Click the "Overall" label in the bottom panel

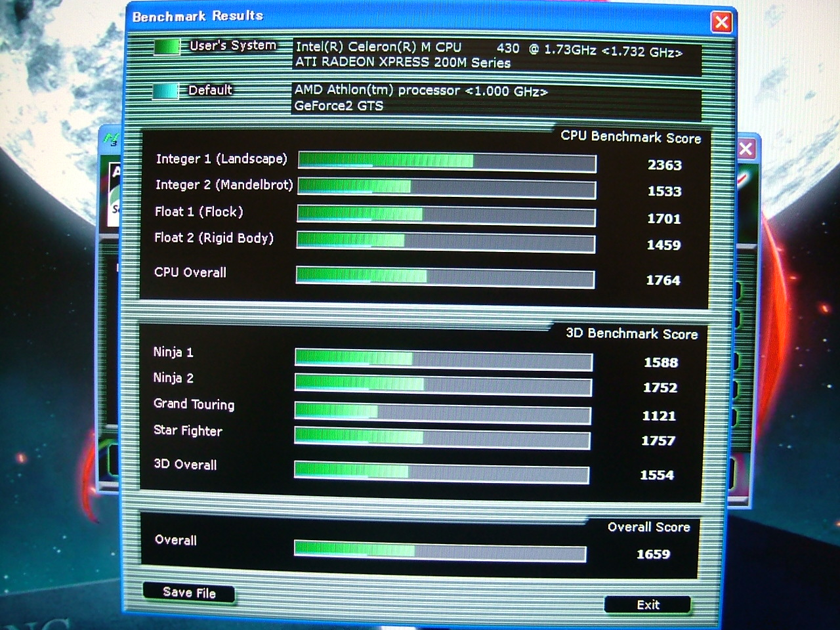pos(176,540)
